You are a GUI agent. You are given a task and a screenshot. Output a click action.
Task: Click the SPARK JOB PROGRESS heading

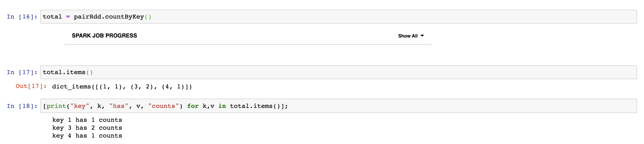tap(104, 36)
